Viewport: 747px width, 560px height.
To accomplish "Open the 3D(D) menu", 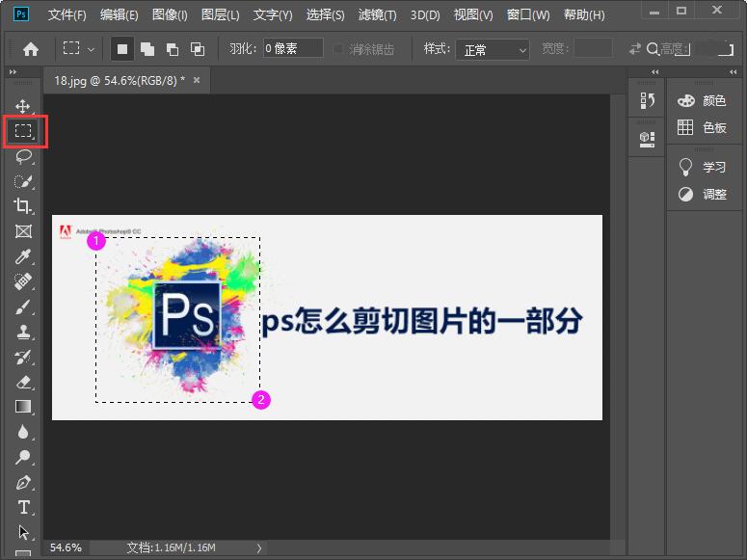I will pos(425,14).
